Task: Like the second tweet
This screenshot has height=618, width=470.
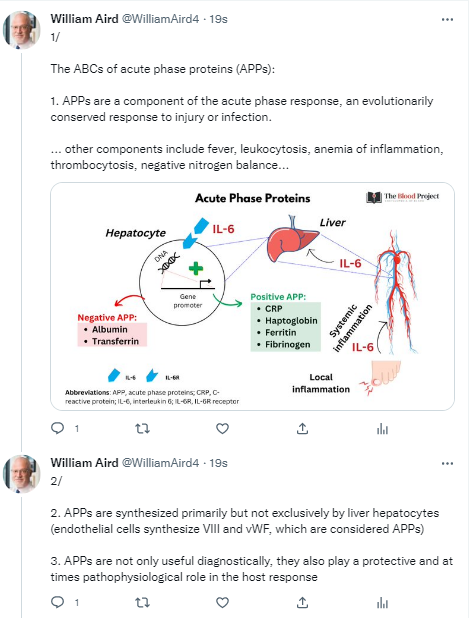Action: (222, 602)
